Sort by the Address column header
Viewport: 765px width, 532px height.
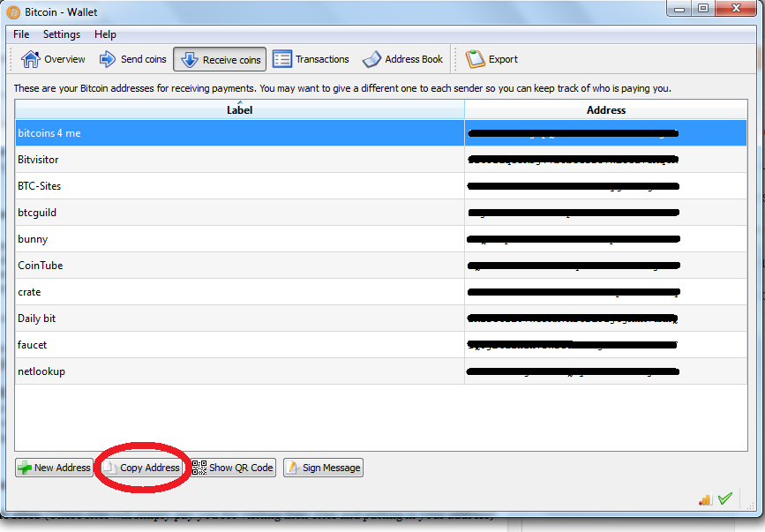coord(606,109)
